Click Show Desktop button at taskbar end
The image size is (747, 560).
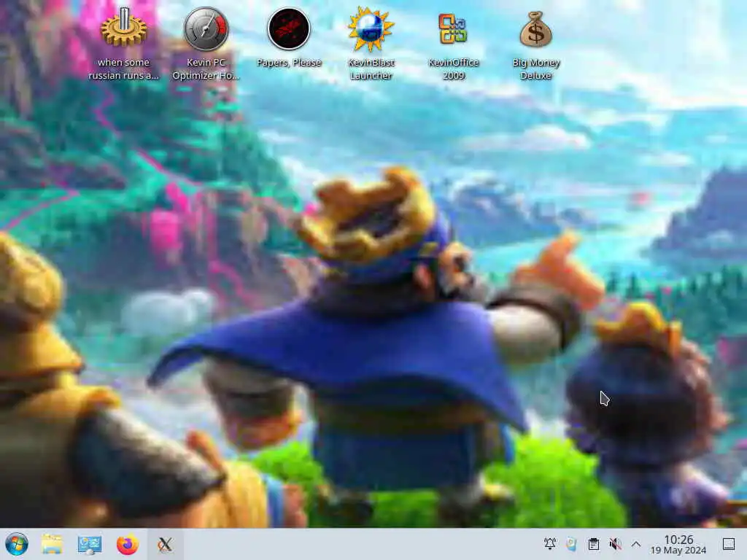[729, 544]
